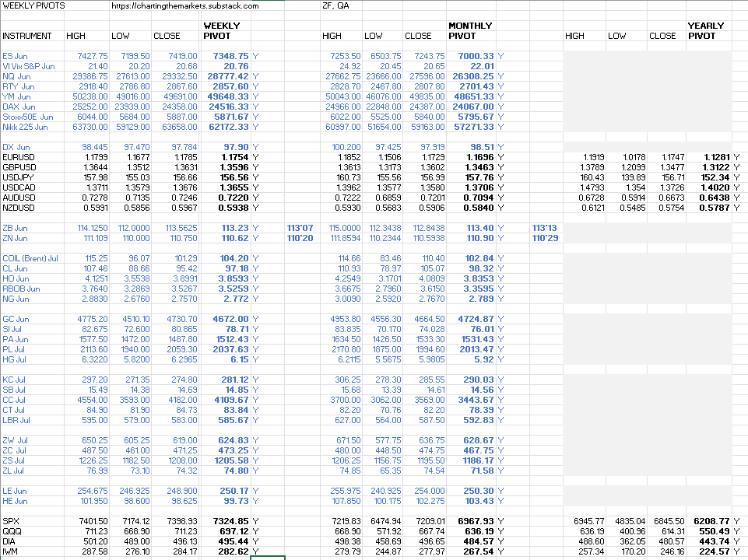The image size is (748, 560).
Task: Select the COIL (Brent) Jul cell
Action: (x=30, y=258)
